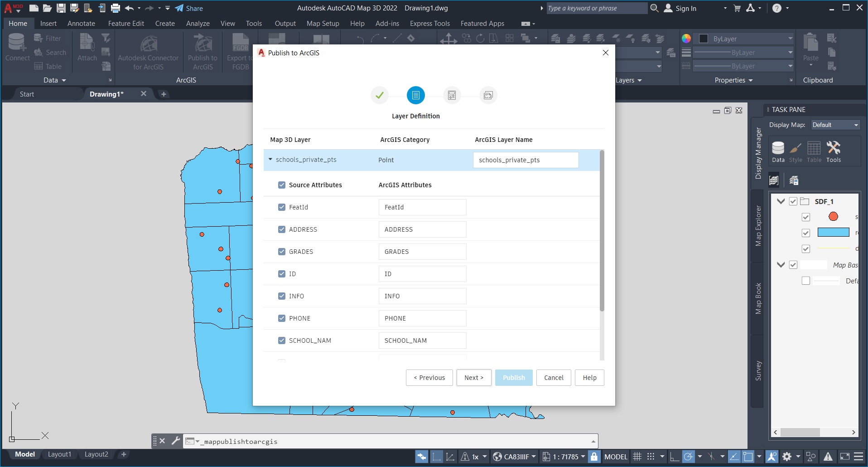Collapse the Map Base group chevron

pos(781,265)
